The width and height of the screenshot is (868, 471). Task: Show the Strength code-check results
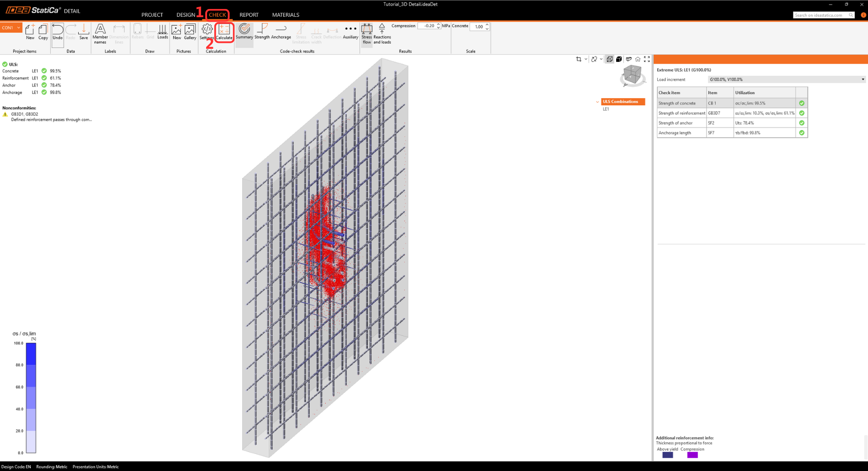262,33
